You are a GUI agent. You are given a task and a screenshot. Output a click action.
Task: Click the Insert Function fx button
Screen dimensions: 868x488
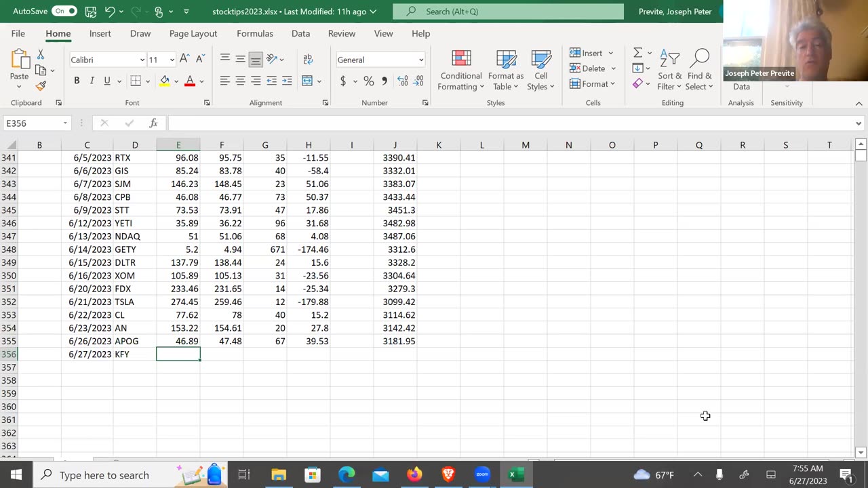click(x=154, y=123)
